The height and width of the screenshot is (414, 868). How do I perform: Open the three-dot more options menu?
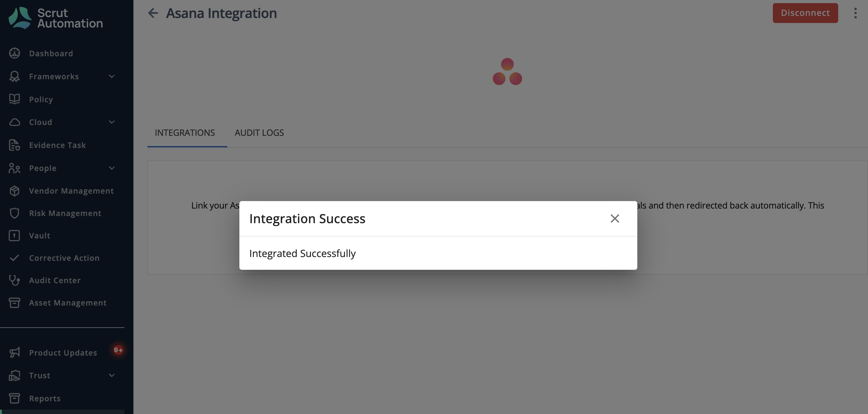(x=855, y=13)
